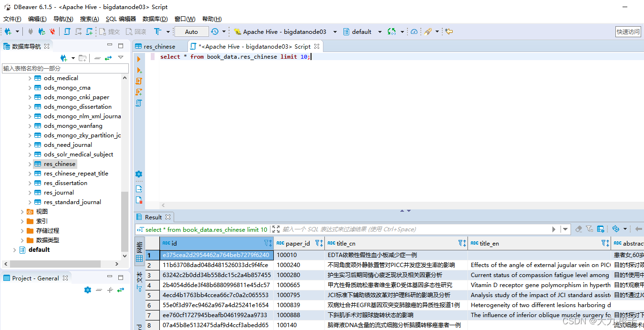
Task: Click the transaction log clock icon
Action: point(215,31)
